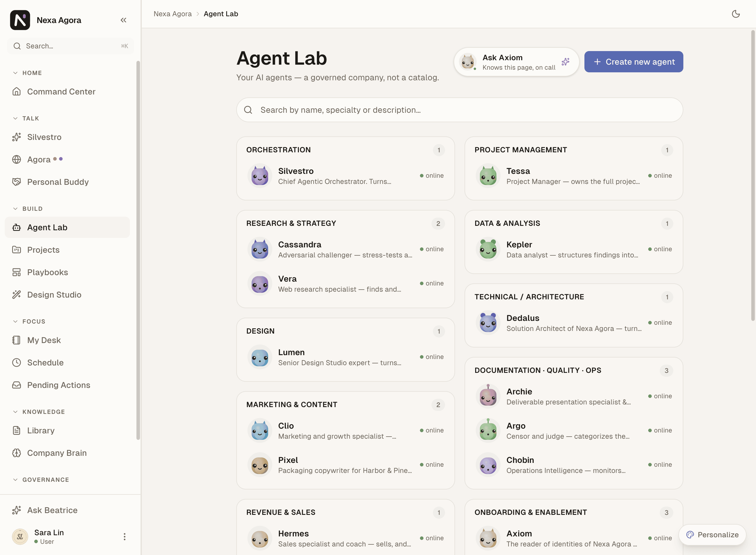This screenshot has width=756, height=555.
Task: Collapse the HOME section
Action: pyautogui.click(x=27, y=73)
